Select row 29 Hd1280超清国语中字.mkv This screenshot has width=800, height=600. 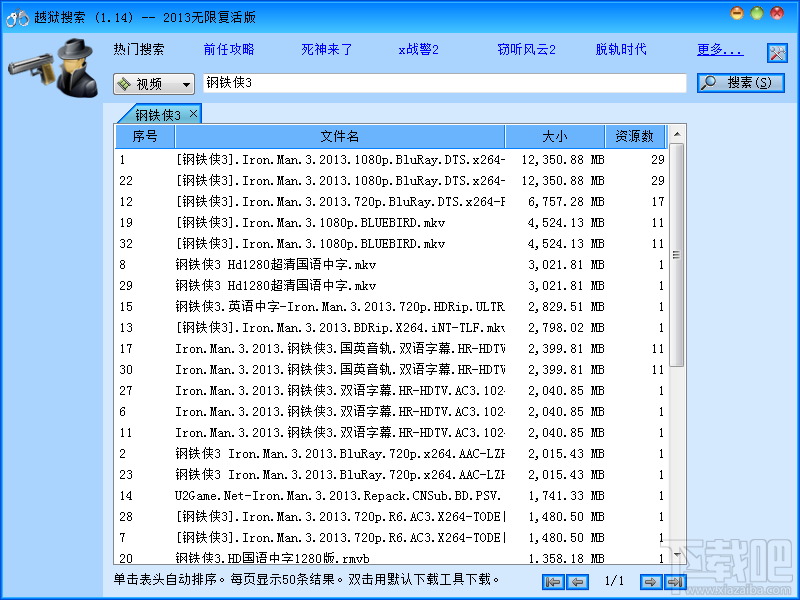click(392, 285)
